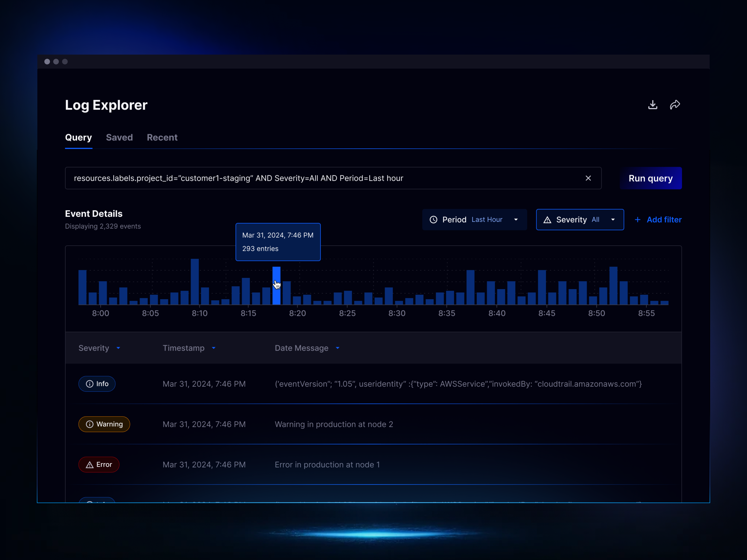Open the 'Warning in production at node 2' message

click(x=334, y=424)
